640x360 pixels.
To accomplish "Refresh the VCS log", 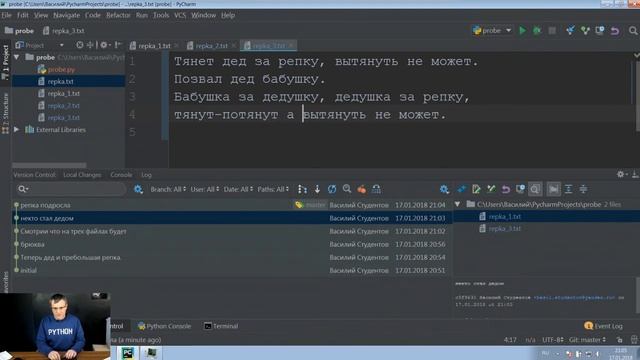I will 332,189.
